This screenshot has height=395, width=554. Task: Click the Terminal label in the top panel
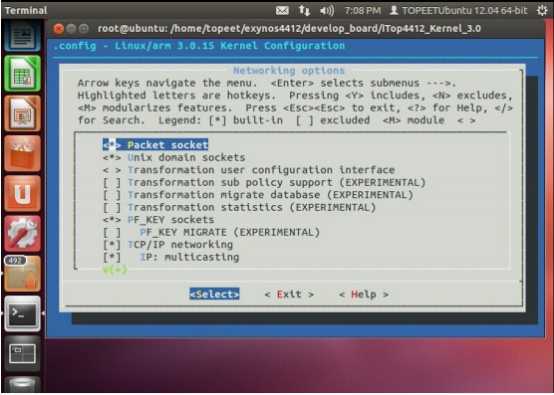click(26, 11)
